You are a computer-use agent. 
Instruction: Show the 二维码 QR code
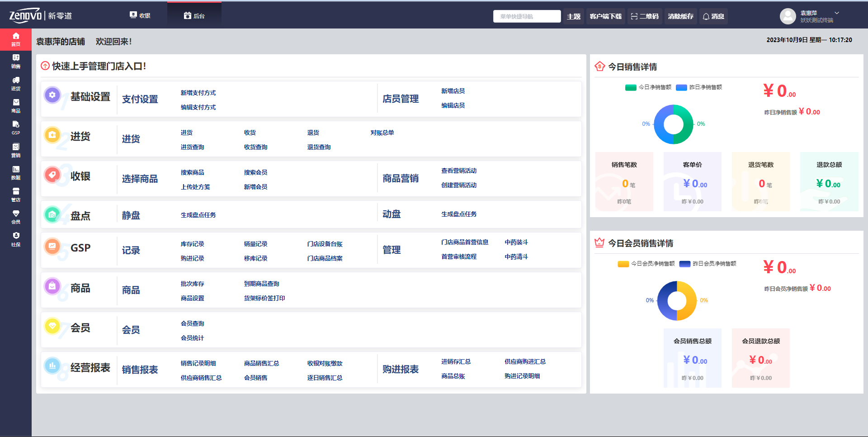coord(645,16)
